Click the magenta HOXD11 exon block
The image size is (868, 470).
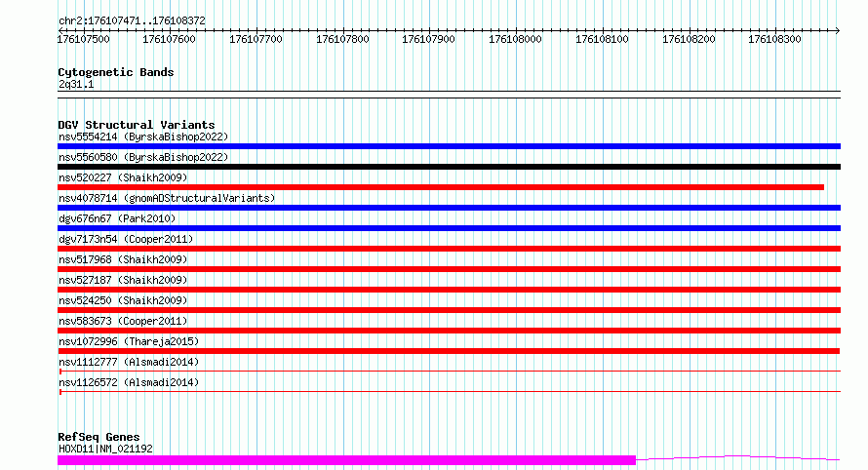[346, 460]
